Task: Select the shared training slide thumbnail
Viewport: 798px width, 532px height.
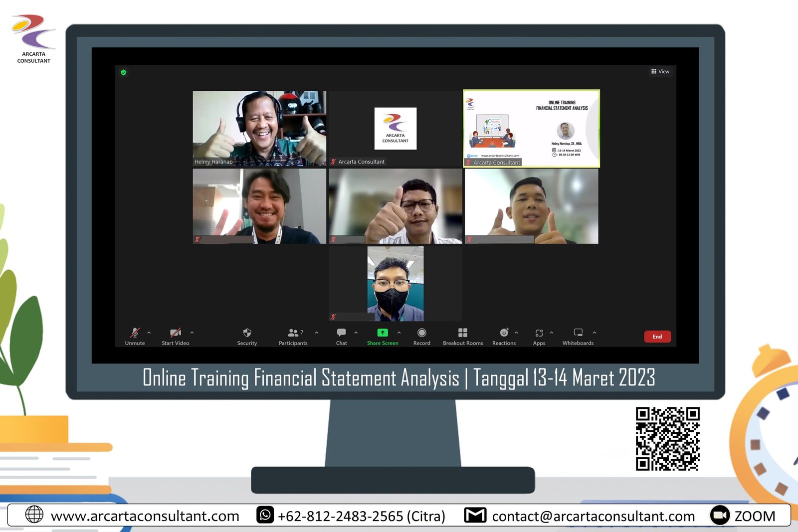Action: (x=531, y=128)
